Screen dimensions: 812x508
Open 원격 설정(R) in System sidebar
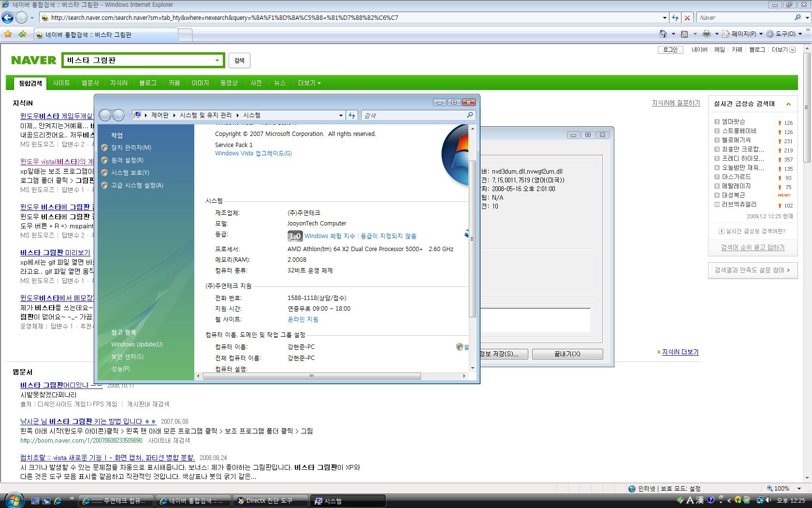click(x=127, y=160)
